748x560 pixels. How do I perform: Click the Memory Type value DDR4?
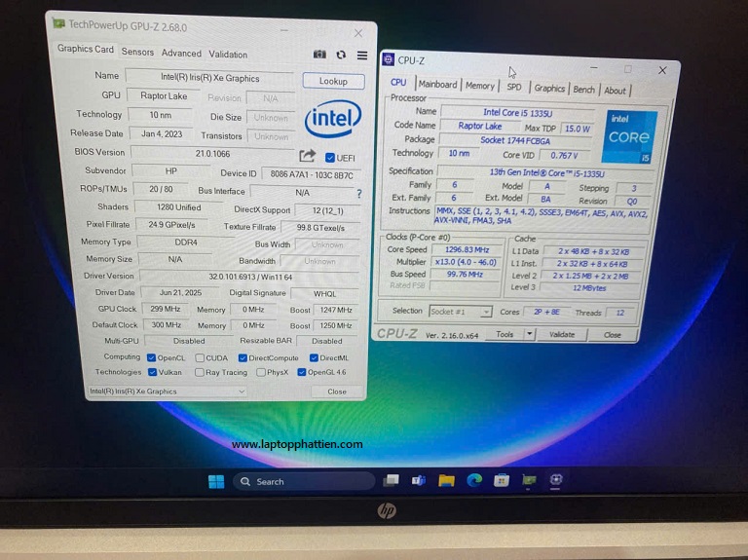[x=186, y=243]
